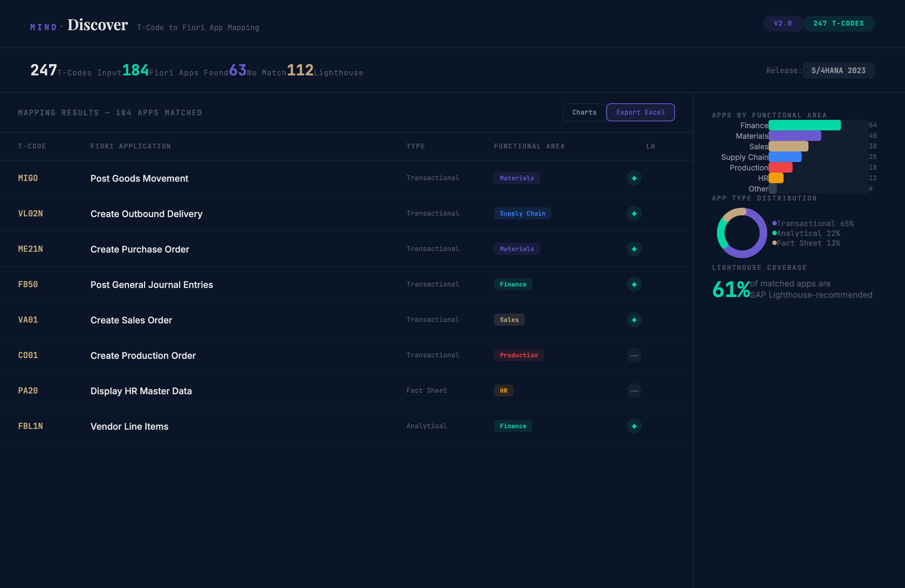Click the Materials purple bar
905x588 pixels.
[795, 136]
